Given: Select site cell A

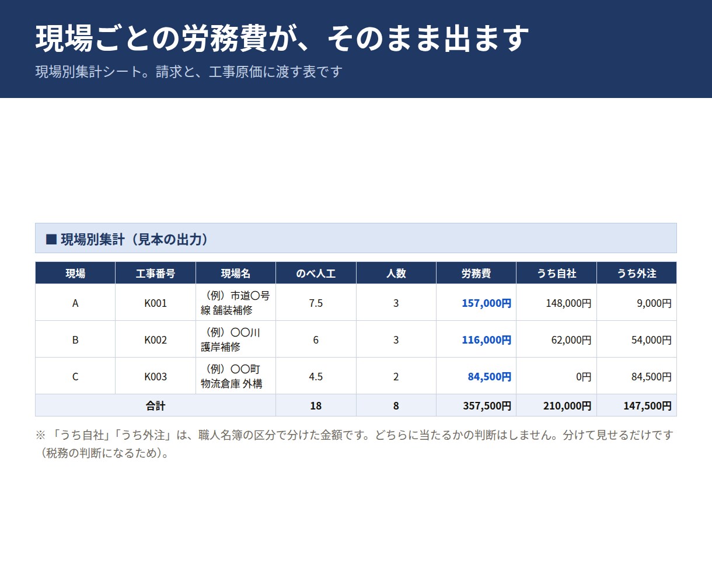Looking at the screenshot, I should point(75,303).
